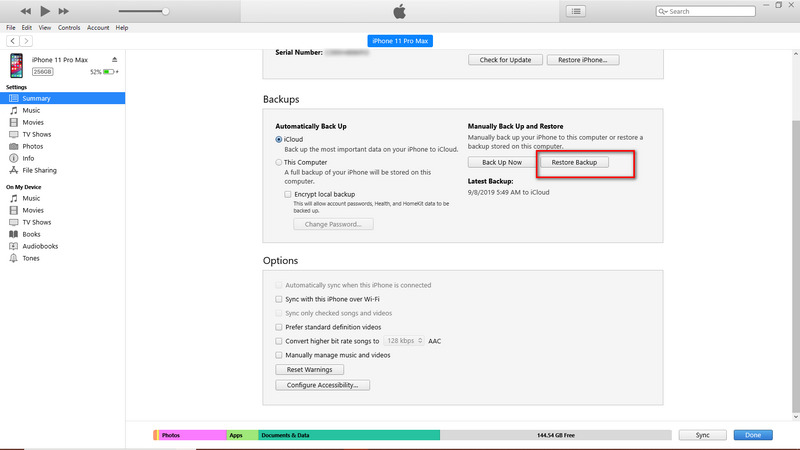This screenshot has width=800, height=450.
Task: Open TV Shows under On My Device
Action: point(36,222)
